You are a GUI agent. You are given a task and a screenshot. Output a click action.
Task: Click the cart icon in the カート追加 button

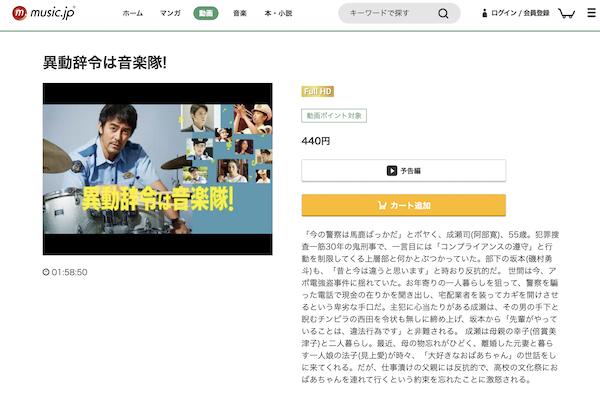pyautogui.click(x=382, y=206)
